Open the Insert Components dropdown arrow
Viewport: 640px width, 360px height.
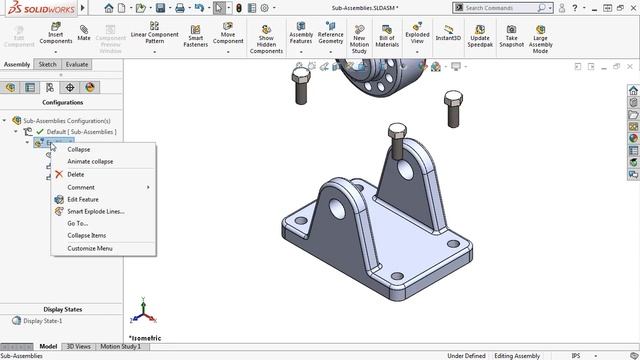click(x=56, y=52)
